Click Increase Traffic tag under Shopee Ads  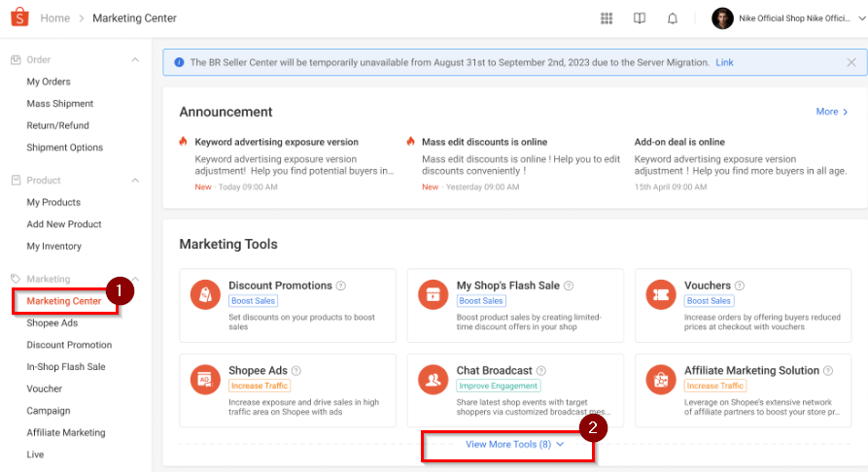click(260, 386)
